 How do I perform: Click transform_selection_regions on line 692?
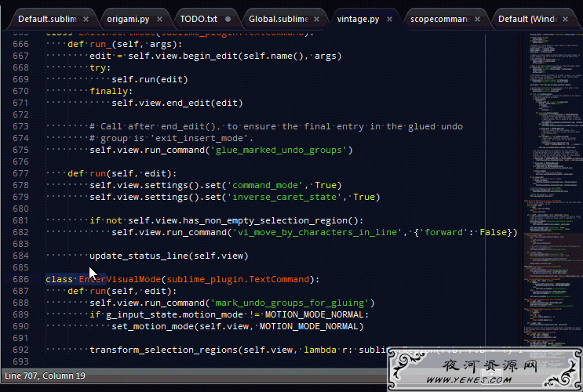point(163,350)
